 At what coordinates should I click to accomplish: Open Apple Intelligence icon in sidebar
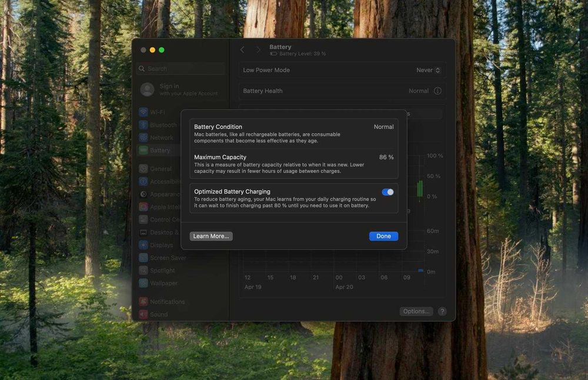point(143,207)
